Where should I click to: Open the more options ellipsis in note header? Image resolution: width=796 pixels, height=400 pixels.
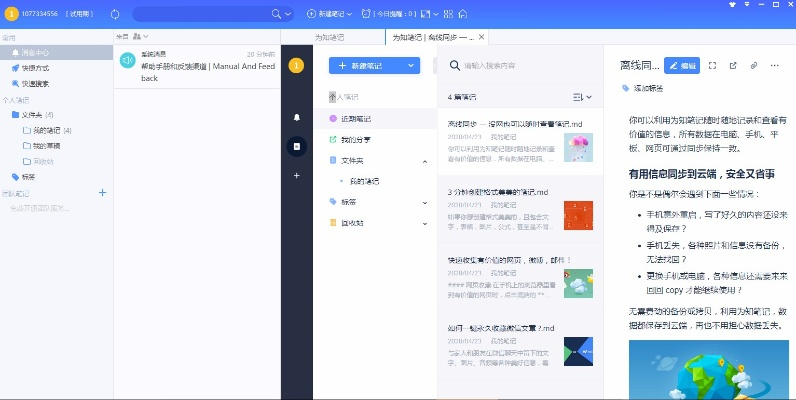coord(774,65)
